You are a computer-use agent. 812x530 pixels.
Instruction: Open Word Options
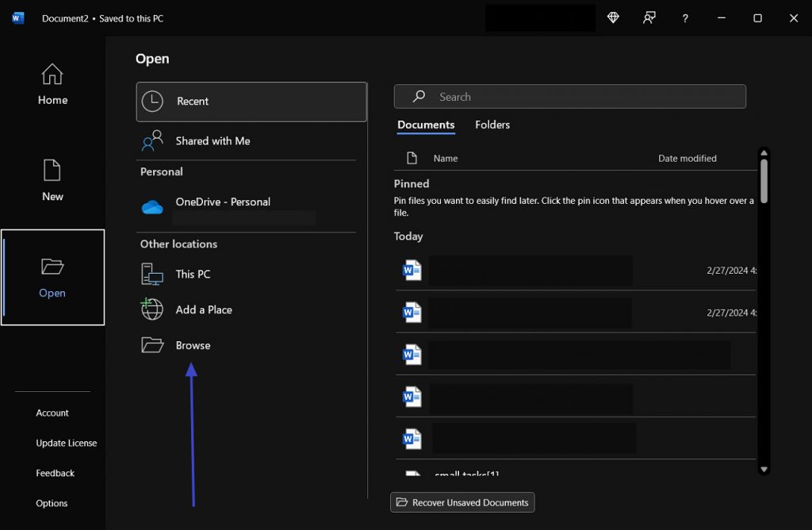52,504
